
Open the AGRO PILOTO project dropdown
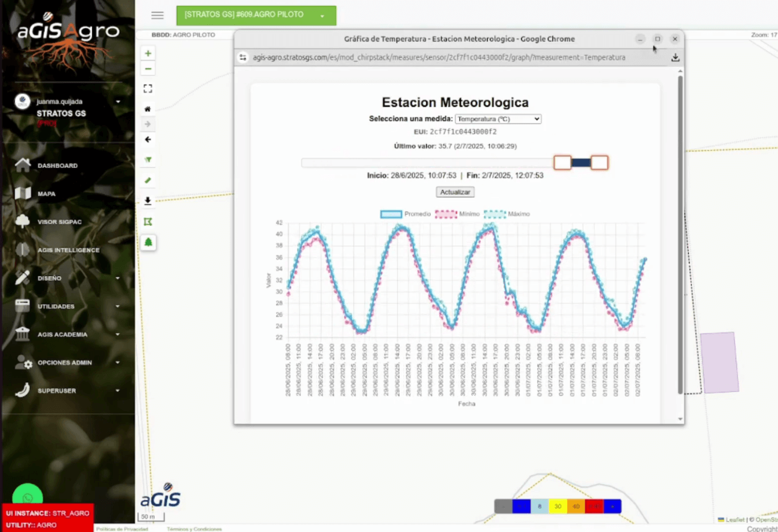[x=256, y=16]
